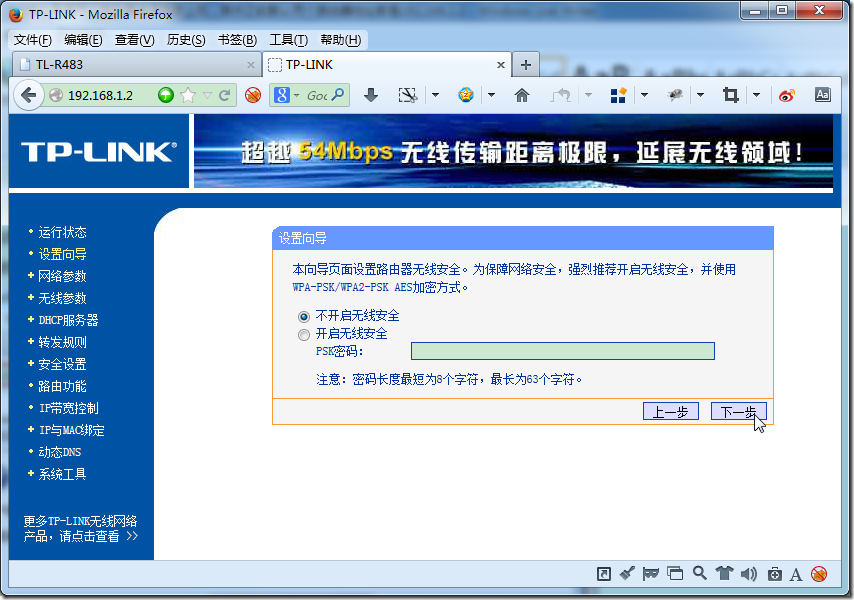Open 路由功能 in the sidebar
The height and width of the screenshot is (600, 854).
click(x=62, y=387)
